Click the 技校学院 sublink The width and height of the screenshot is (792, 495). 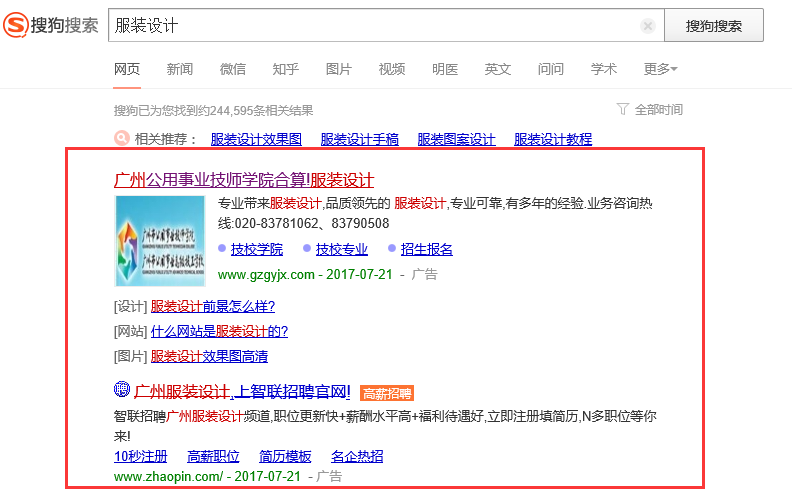click(257, 249)
